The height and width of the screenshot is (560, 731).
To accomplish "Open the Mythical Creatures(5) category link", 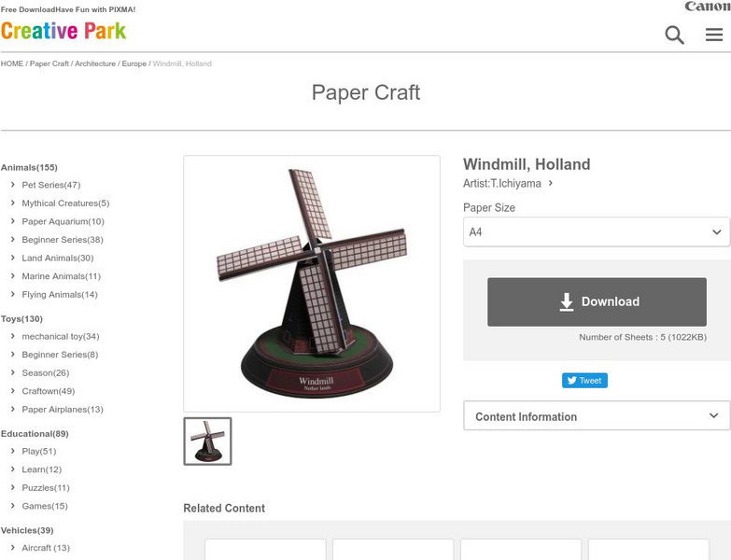I will 65,203.
